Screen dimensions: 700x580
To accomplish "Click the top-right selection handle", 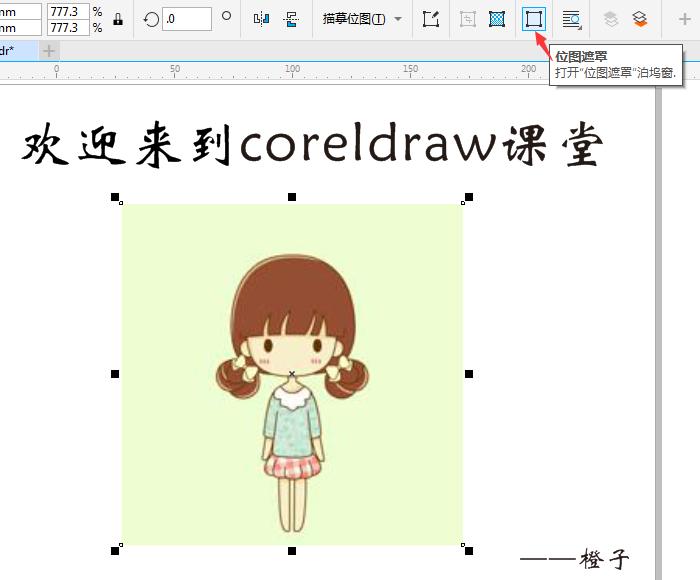I will coord(469,197).
